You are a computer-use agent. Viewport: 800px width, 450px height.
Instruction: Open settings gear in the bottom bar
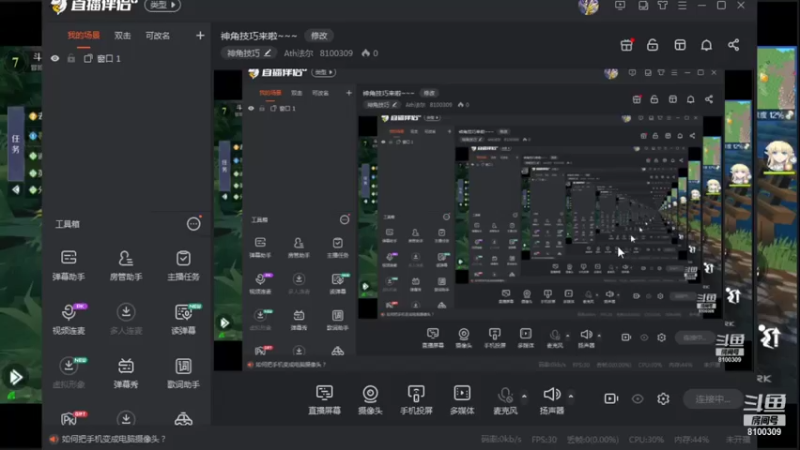663,398
